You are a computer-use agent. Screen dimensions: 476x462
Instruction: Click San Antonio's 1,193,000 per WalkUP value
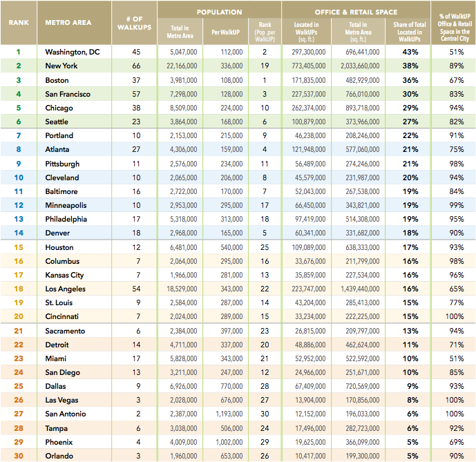pos(228,414)
